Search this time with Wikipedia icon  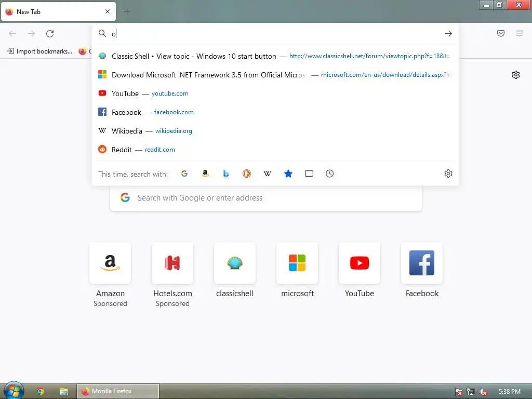(x=268, y=174)
